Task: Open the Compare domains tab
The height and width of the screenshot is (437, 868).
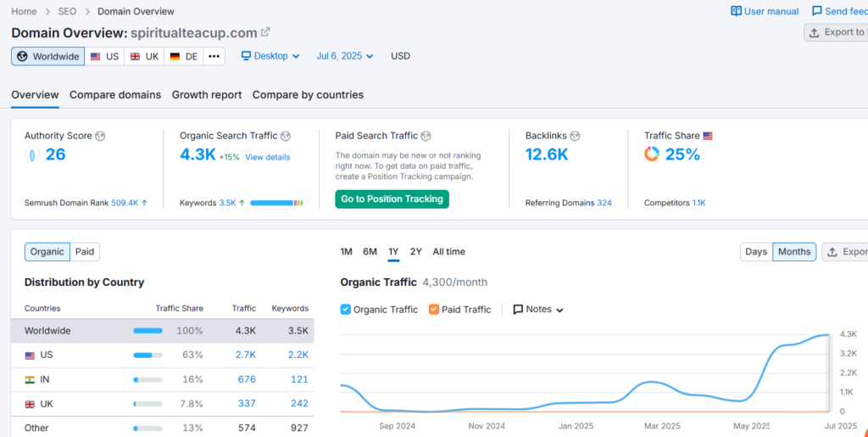Action: click(115, 95)
